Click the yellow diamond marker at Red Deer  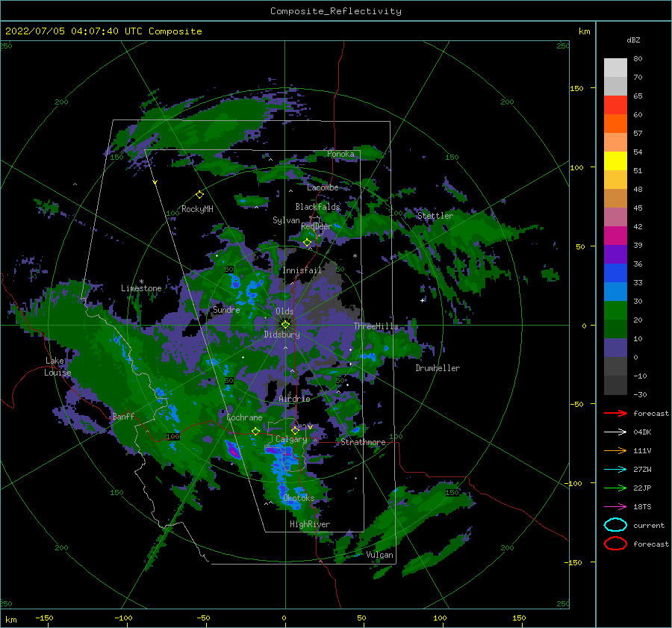coord(307,243)
